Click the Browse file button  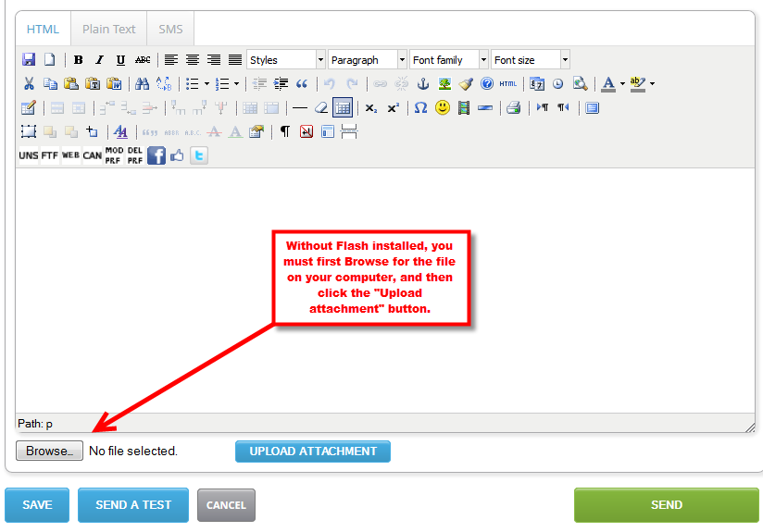[x=49, y=452]
